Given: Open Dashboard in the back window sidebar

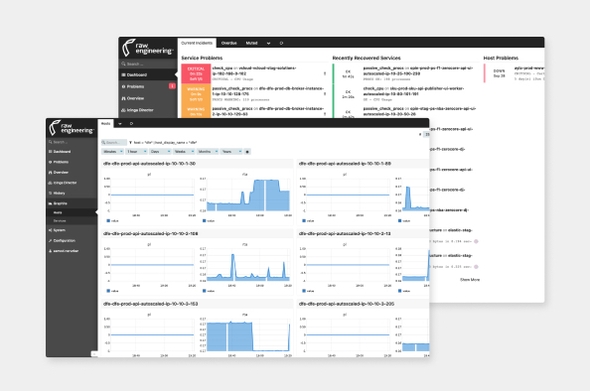Looking at the screenshot, I should click(148, 75).
